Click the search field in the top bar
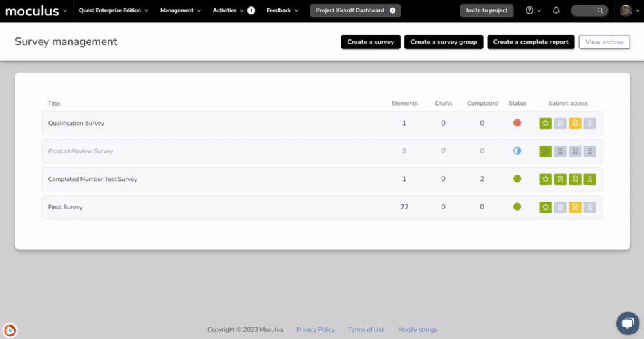This screenshot has height=339, width=644. (x=589, y=10)
